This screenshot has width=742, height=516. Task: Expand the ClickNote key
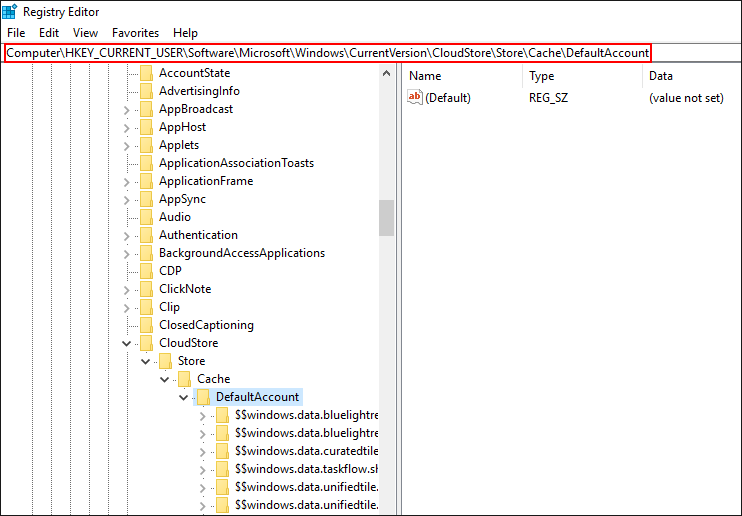tap(126, 290)
